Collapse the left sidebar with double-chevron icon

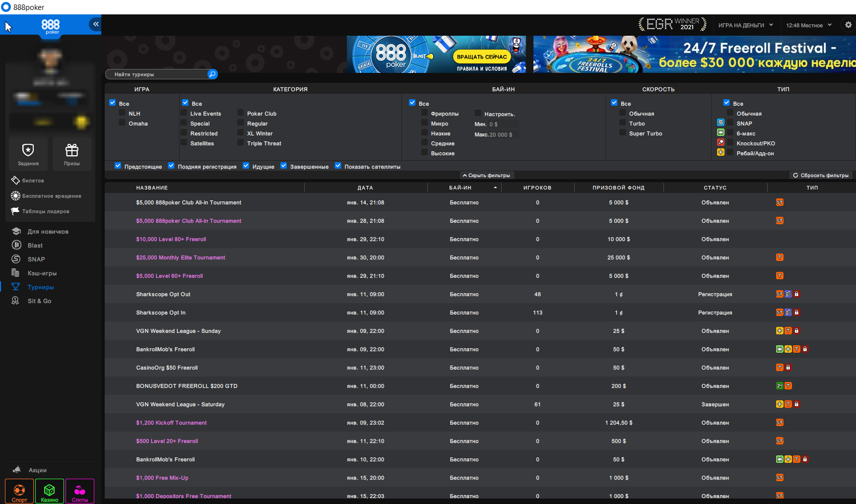click(95, 24)
